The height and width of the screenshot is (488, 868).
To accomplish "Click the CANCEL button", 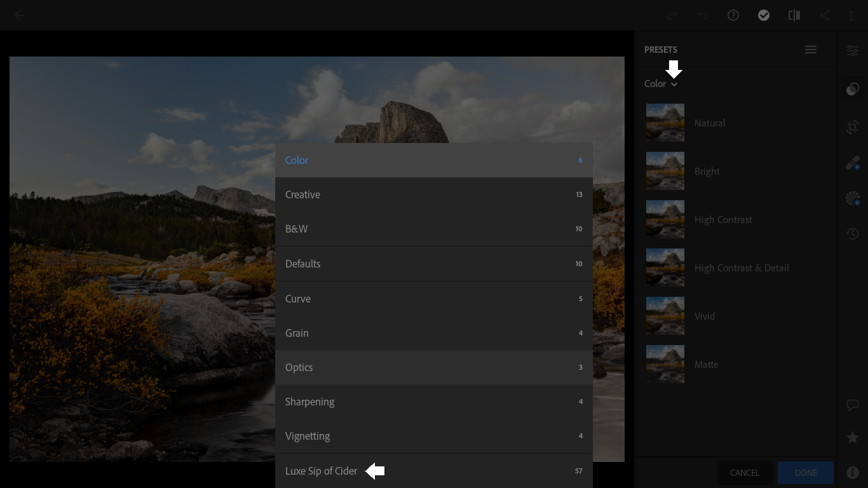I will pos(745,473).
